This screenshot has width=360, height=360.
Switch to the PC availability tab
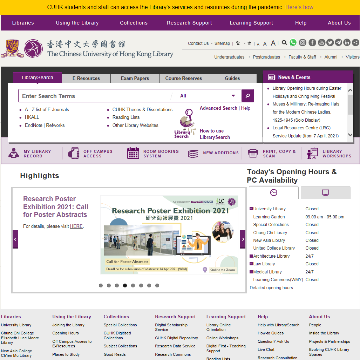coord(325,193)
